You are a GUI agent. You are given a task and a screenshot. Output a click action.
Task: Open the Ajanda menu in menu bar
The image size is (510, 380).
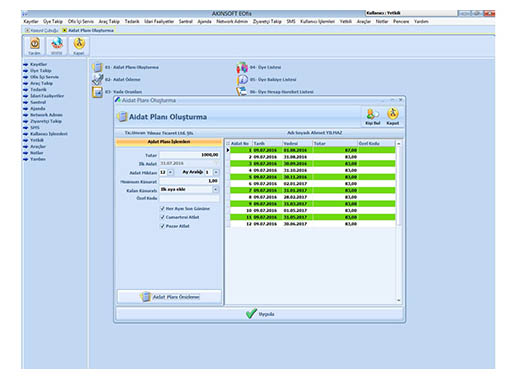pos(204,22)
